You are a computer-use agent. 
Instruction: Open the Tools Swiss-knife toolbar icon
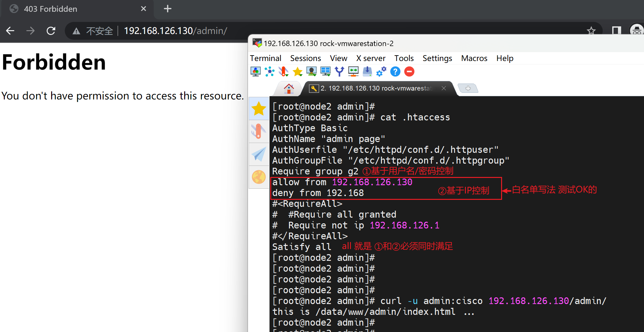coord(283,71)
